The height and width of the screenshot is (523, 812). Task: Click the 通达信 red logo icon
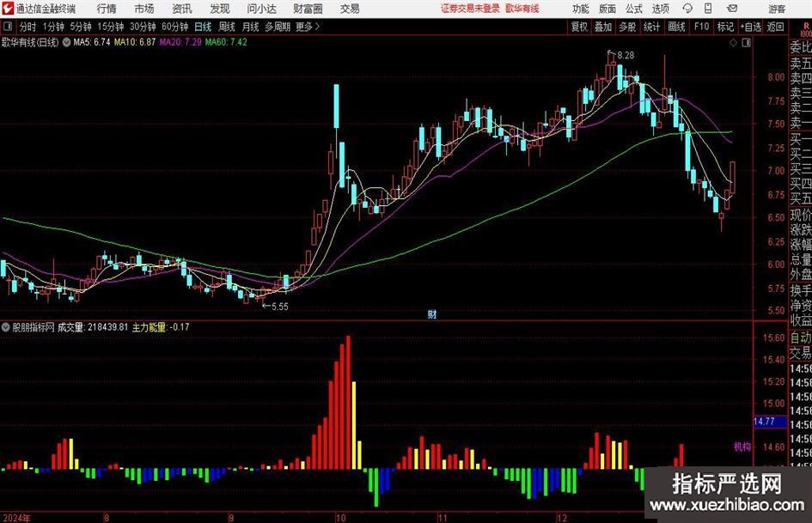click(7, 9)
